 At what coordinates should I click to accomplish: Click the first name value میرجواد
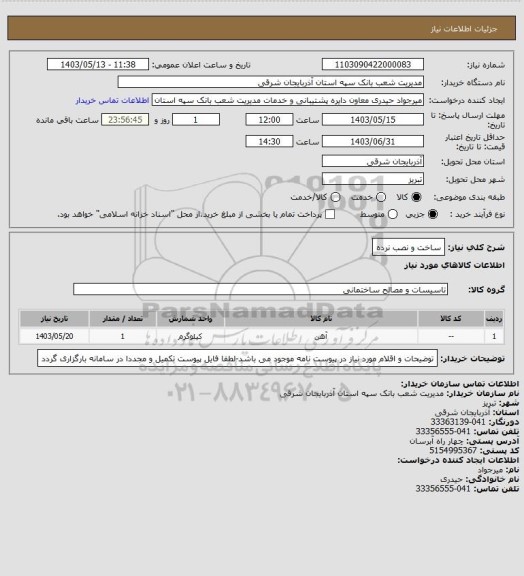click(490, 469)
